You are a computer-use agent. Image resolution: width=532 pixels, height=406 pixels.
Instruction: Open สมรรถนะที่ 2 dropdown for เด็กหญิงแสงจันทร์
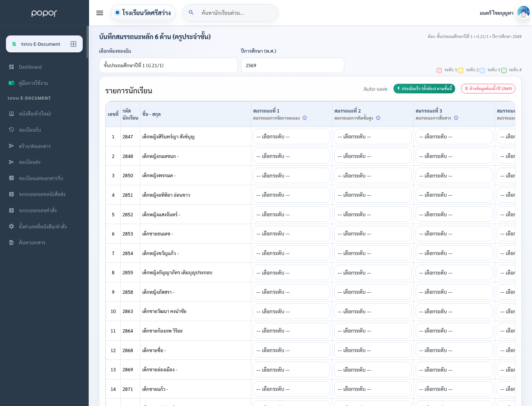pos(373,214)
